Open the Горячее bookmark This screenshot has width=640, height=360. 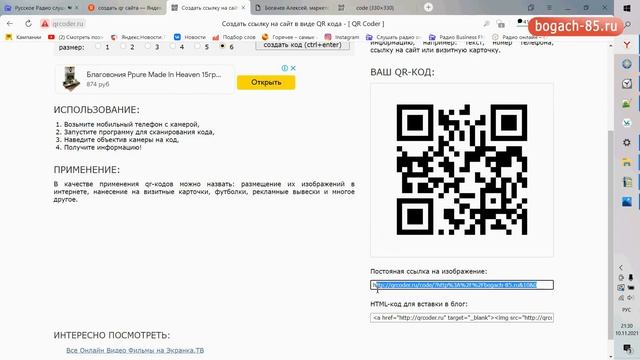tap(289, 37)
